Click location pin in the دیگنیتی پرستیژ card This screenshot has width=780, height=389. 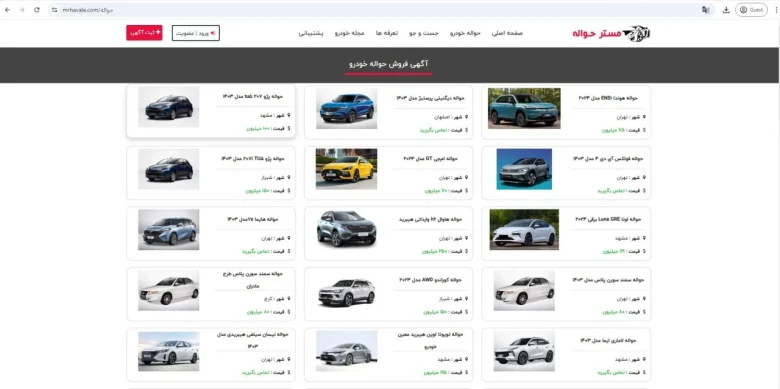[x=467, y=117]
